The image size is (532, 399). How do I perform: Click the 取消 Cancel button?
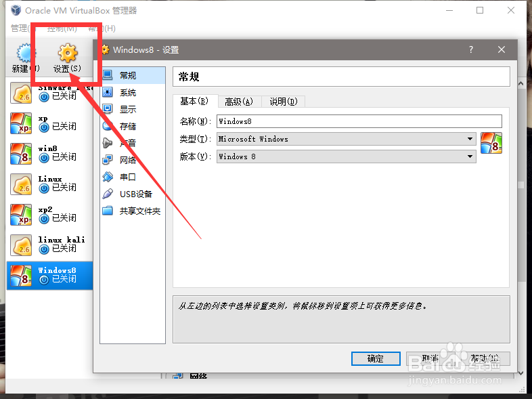tap(430, 358)
